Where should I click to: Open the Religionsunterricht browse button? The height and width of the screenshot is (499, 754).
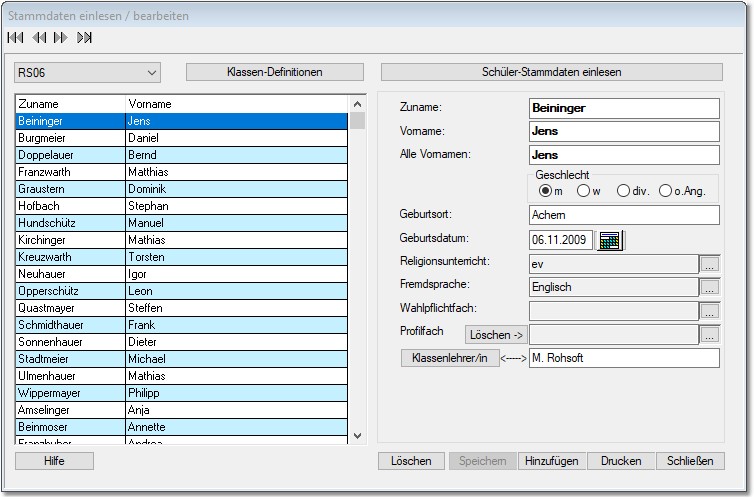(709, 264)
